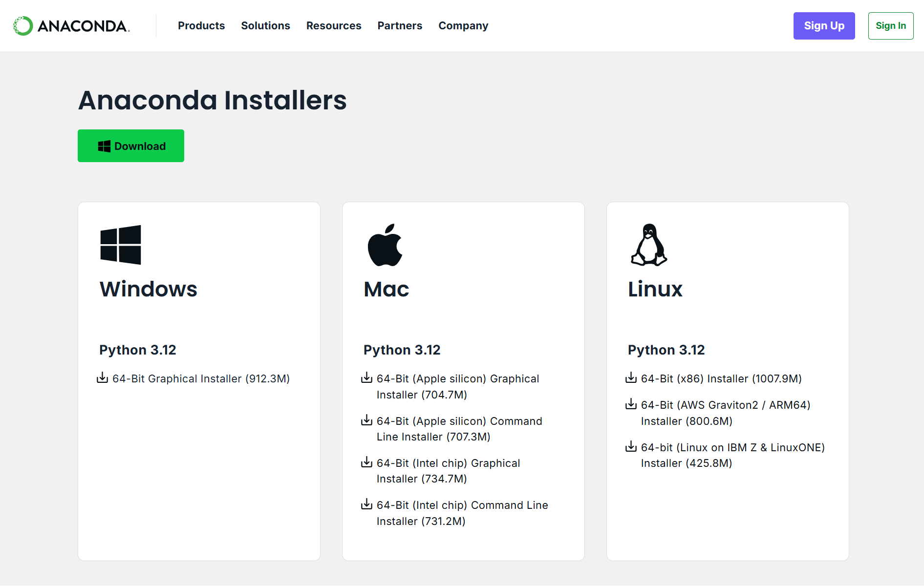Download Mac Apple silicon Command Line Installer (707.3M)
The image size is (924, 586).
pos(459,429)
